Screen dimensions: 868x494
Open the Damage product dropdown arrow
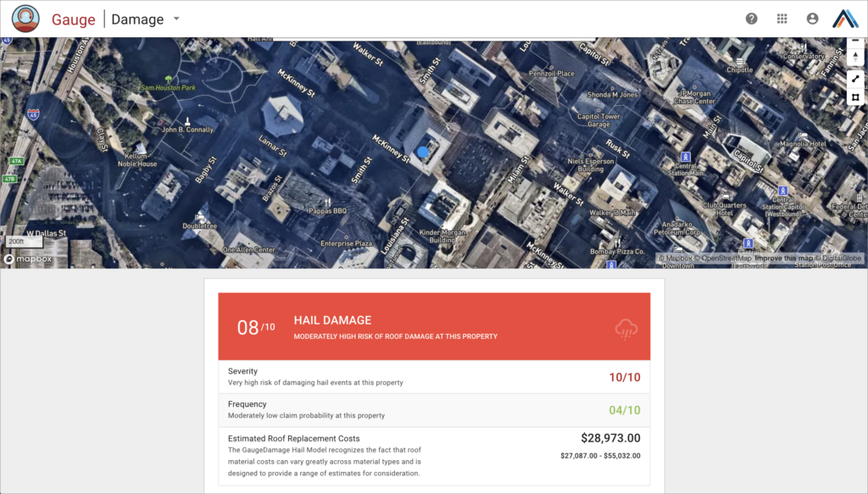[x=176, y=19]
